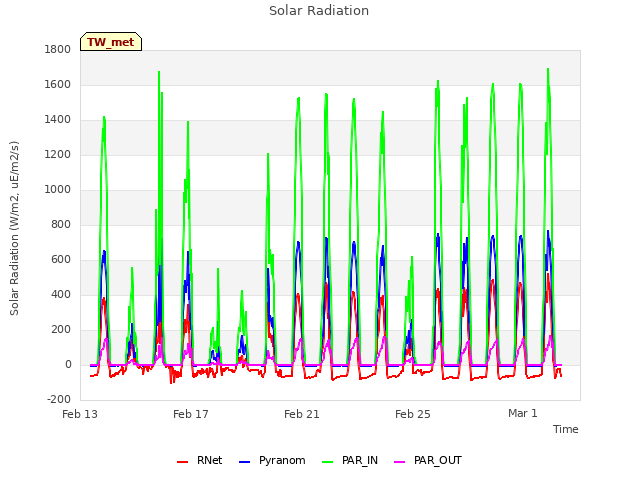640x480 pixels.
Task: Toggle the RNet series in the legend
Action: coord(200,460)
